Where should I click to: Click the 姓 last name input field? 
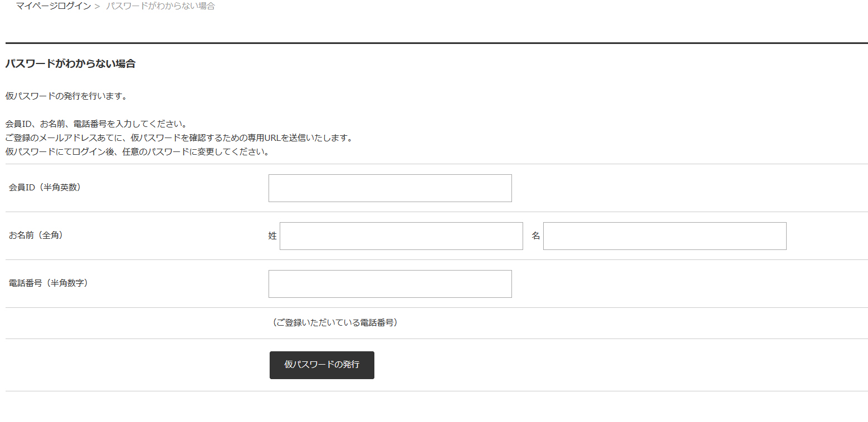click(x=401, y=236)
